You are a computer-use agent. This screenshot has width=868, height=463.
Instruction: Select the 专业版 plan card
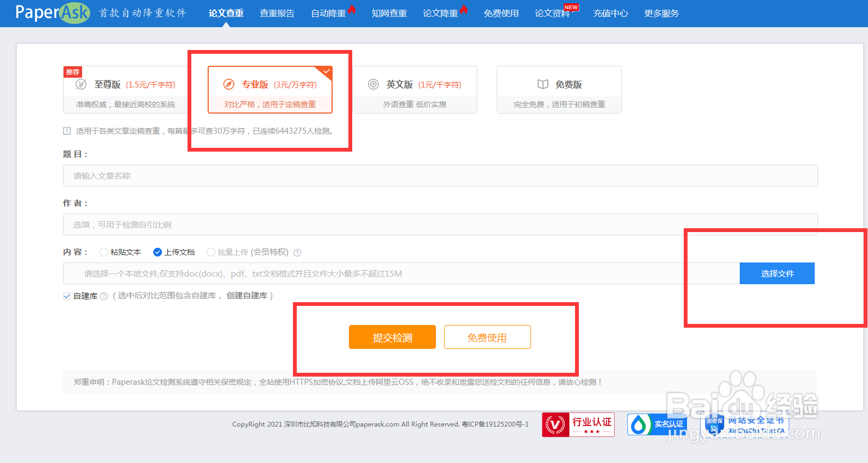click(270, 90)
